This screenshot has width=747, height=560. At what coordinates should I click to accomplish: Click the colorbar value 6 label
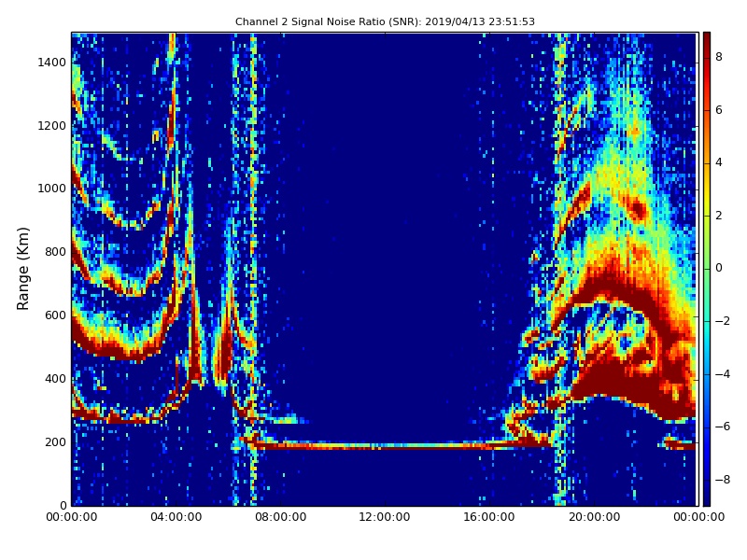(x=719, y=110)
